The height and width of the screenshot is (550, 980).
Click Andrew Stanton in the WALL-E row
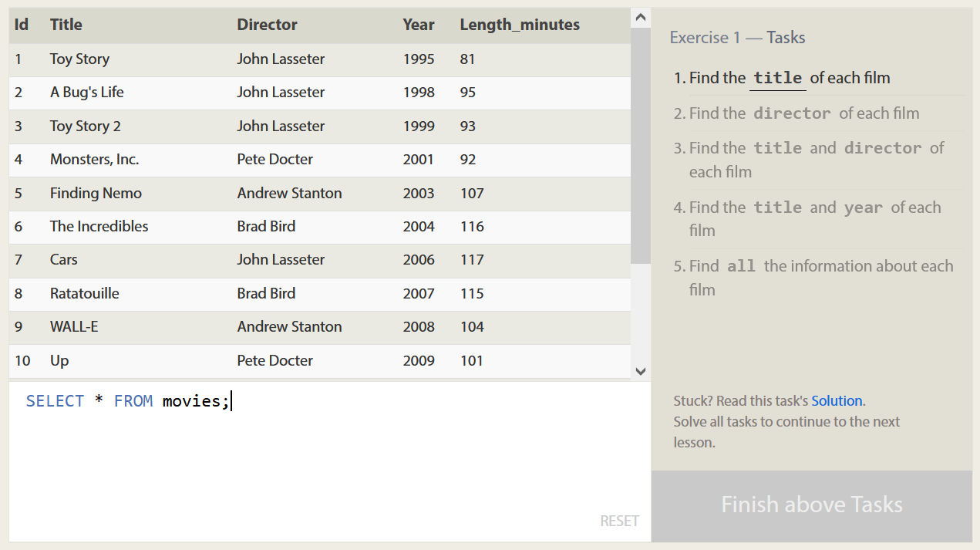tap(289, 326)
